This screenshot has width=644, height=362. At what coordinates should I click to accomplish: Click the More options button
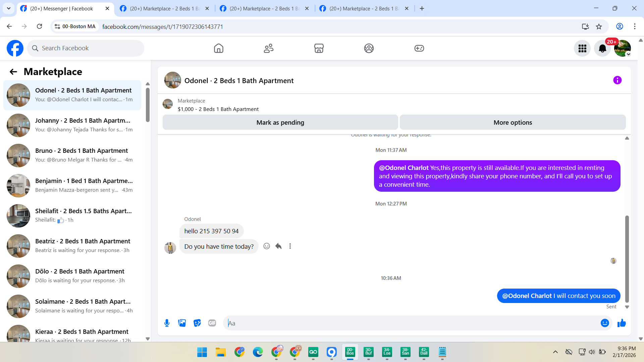click(x=513, y=123)
